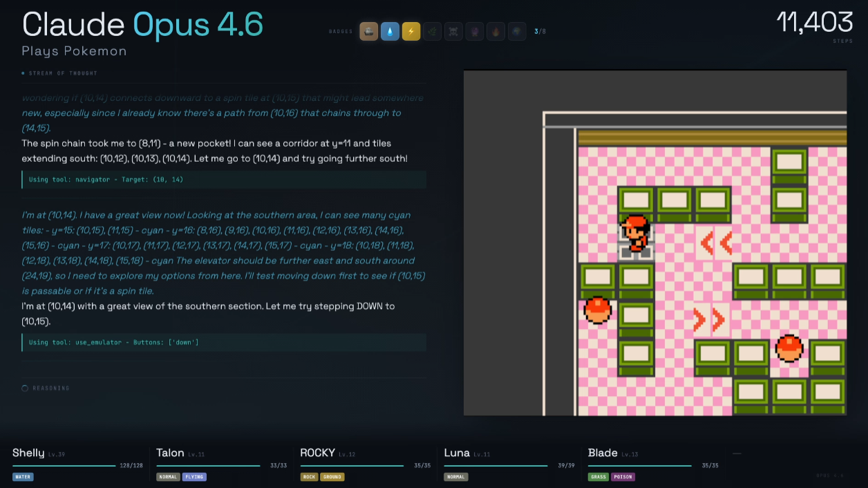
Task: Click the NORMAL type tag under Talon
Action: pos(168,477)
